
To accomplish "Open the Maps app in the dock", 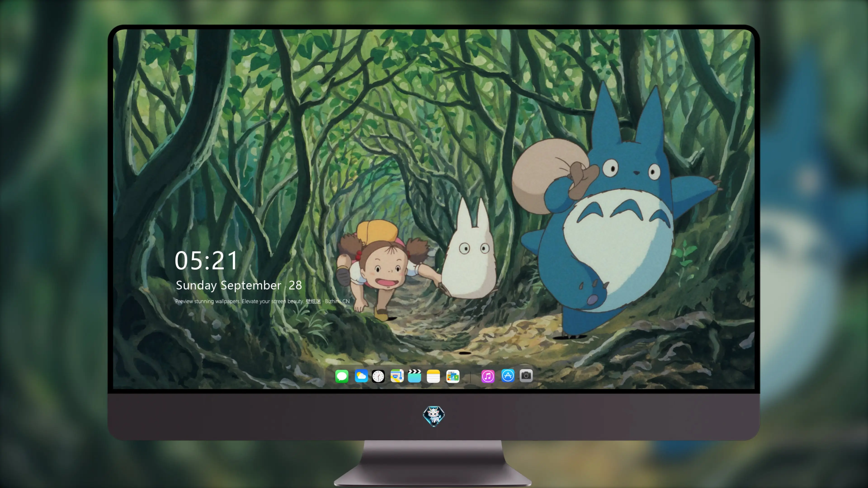I will [397, 376].
